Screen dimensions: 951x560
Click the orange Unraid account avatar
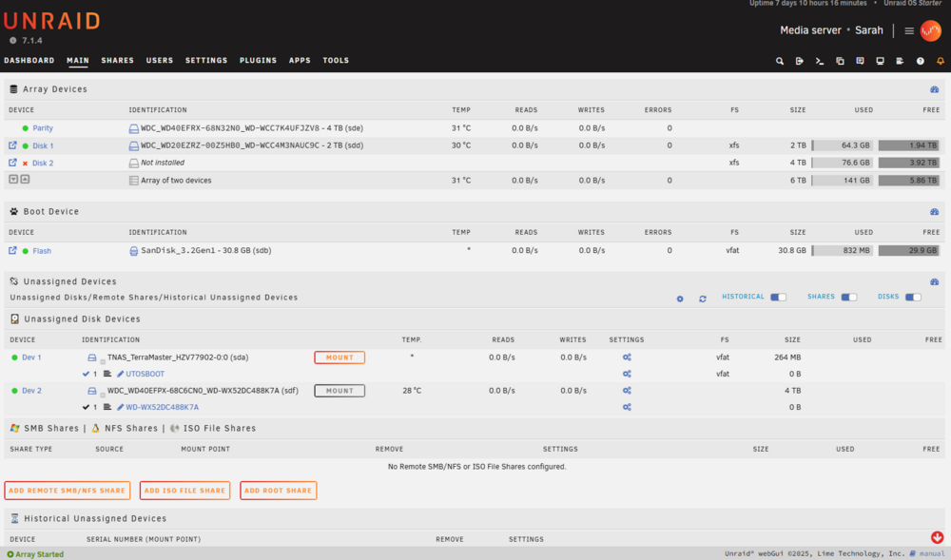click(930, 30)
